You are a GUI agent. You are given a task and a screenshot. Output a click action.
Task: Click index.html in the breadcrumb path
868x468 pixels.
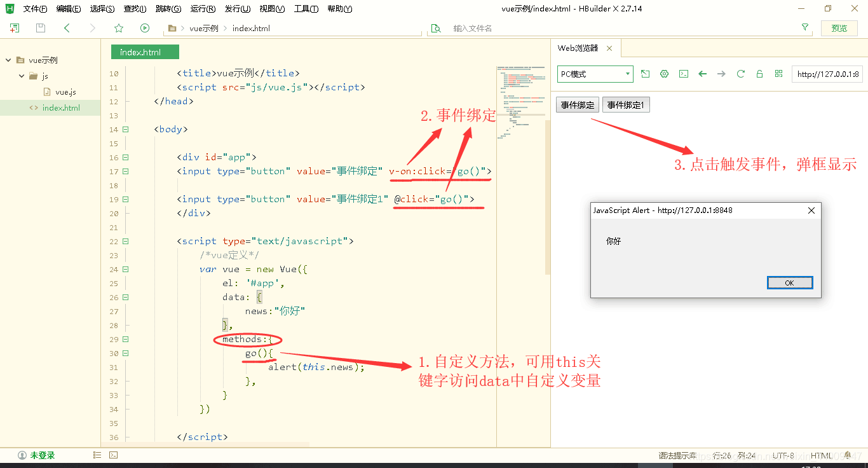[x=251, y=29]
